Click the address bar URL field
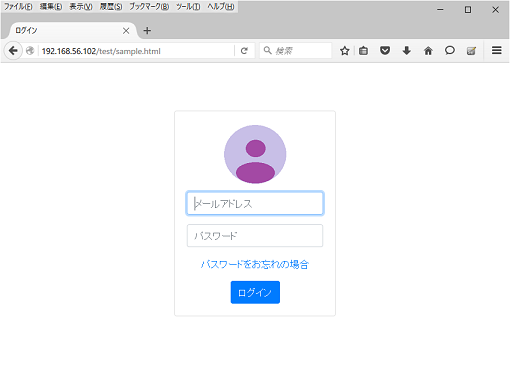Screen dimensions: 510x365 pyautogui.click(x=137, y=51)
